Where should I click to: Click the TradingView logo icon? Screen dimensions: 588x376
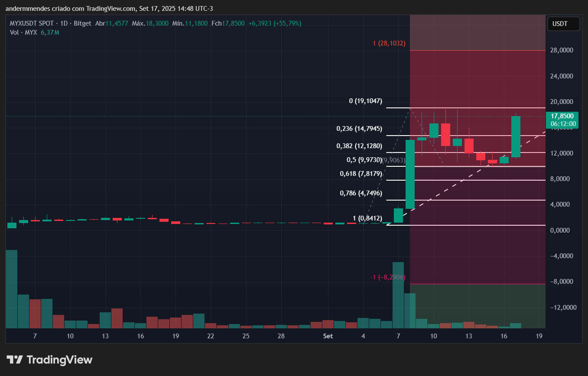coord(15,360)
